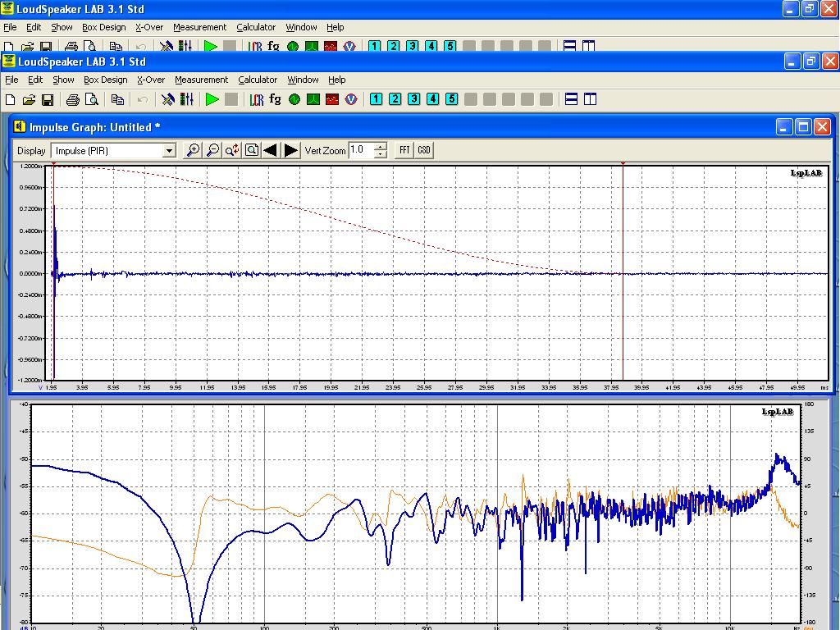Screen dimensions: 840x630
Task: Maximize the Impulse Graph child window
Action: click(x=803, y=127)
